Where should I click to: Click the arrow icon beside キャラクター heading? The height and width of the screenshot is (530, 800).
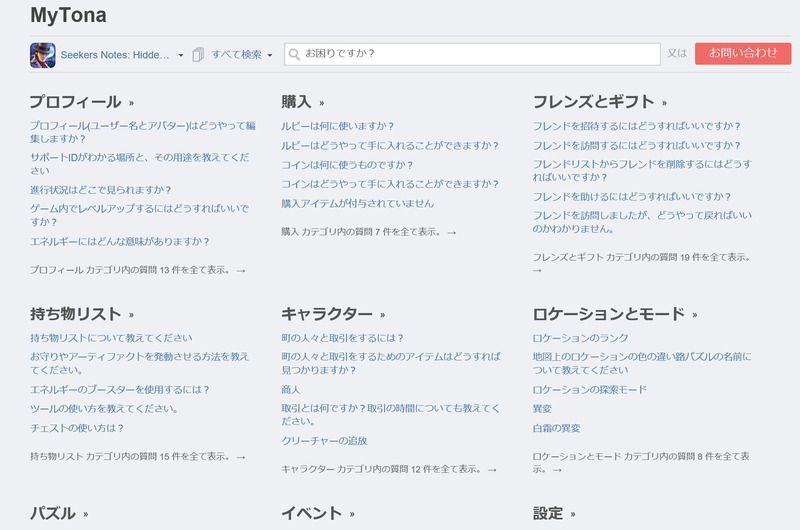point(383,315)
